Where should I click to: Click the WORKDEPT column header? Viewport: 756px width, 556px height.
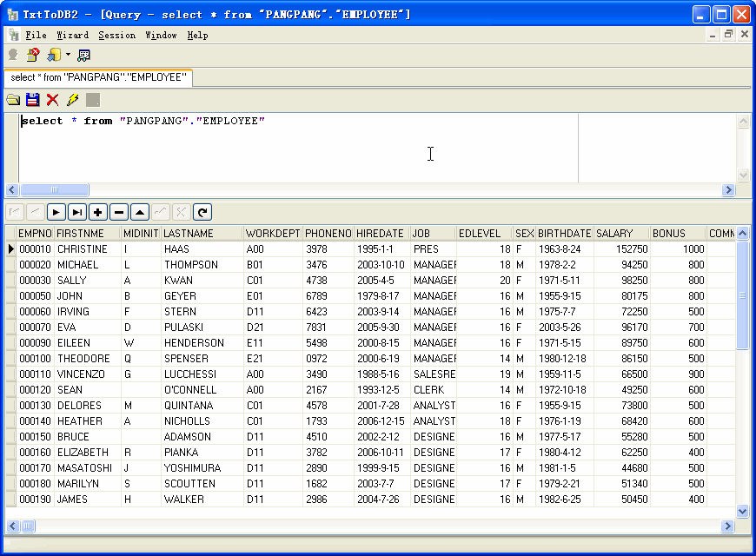273,234
